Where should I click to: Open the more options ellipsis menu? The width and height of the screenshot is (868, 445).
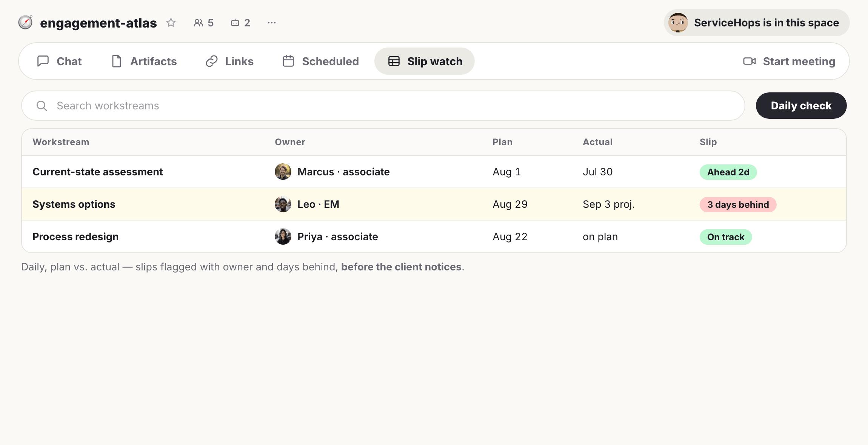(272, 23)
